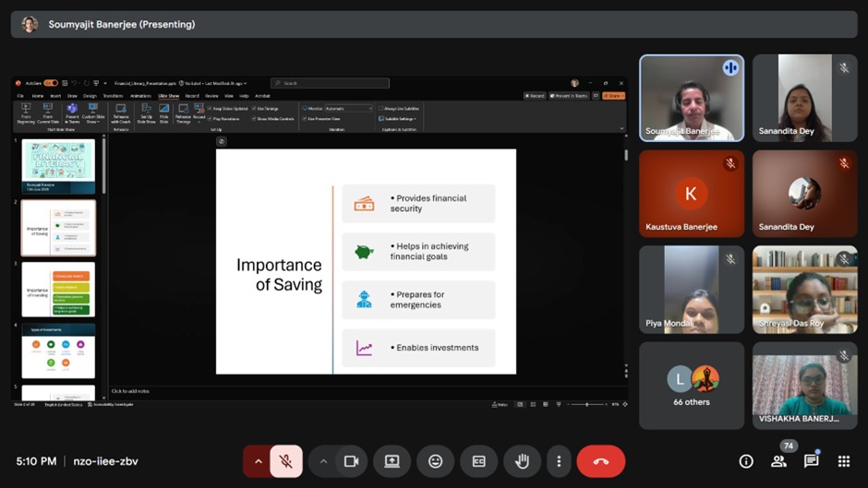868x488 pixels.
Task: Open the activities grid icon
Action: click(x=843, y=461)
